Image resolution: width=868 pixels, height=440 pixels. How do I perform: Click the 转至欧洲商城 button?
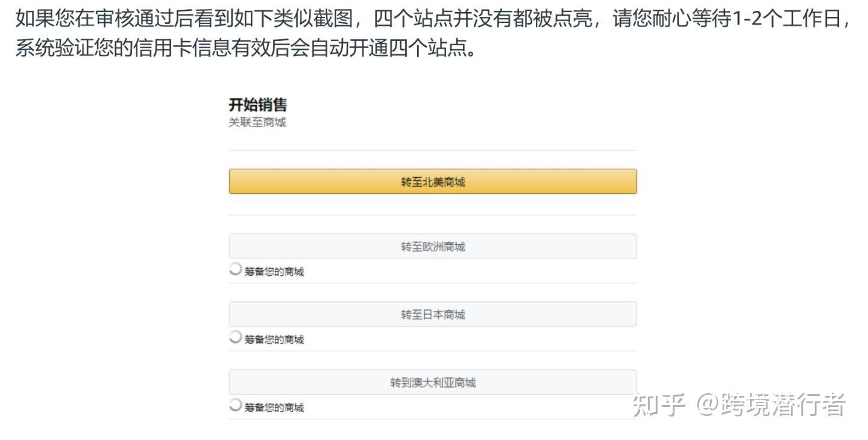click(x=433, y=247)
